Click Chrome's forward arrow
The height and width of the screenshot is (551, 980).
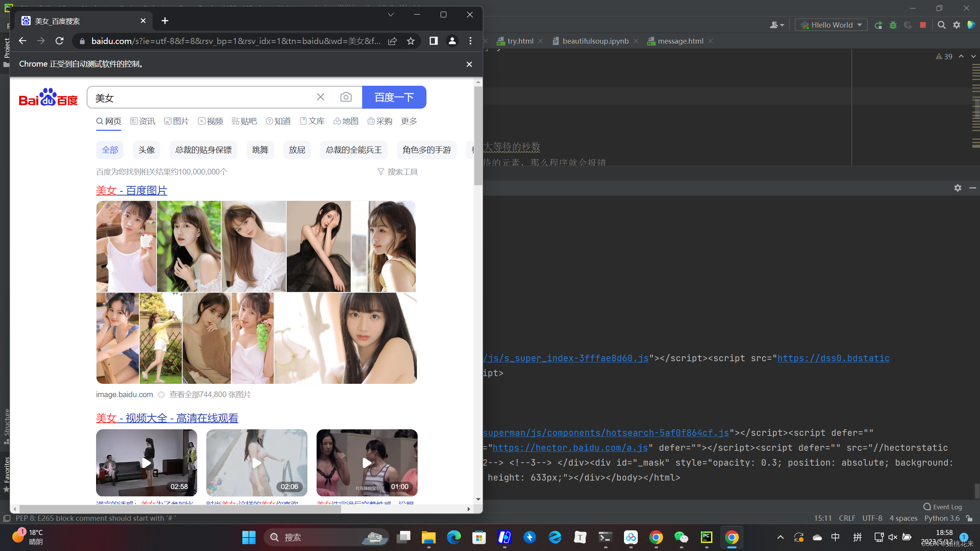41,41
